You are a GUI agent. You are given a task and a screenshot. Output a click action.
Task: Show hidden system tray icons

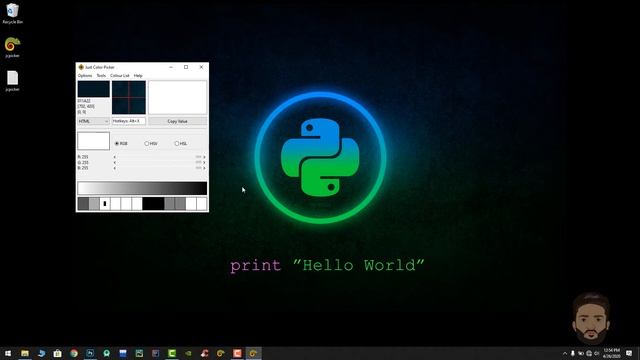[565, 353]
